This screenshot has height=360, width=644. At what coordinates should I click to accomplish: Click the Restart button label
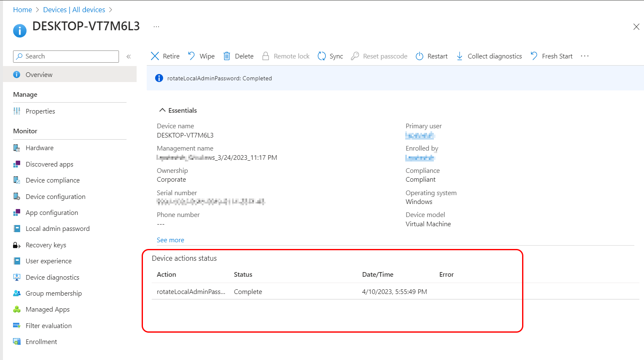[x=438, y=56]
